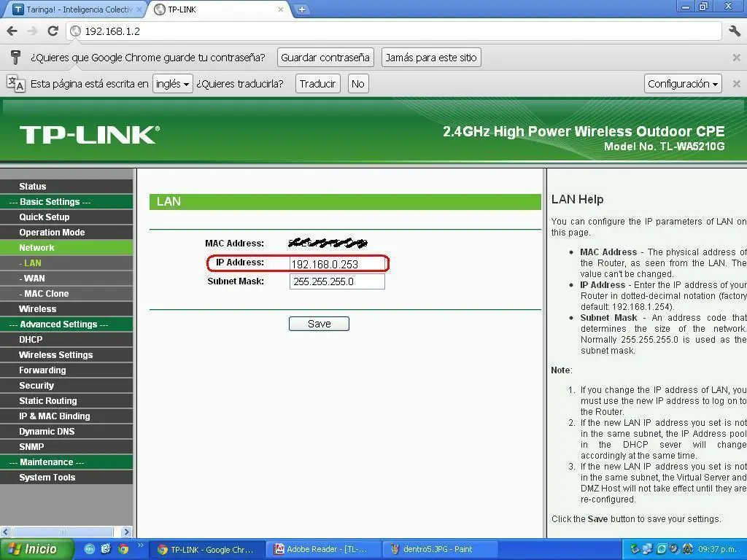This screenshot has height=560, width=747.
Task: Switch to TP-LINK - Google Chrome taskbar item
Action: coord(206,550)
